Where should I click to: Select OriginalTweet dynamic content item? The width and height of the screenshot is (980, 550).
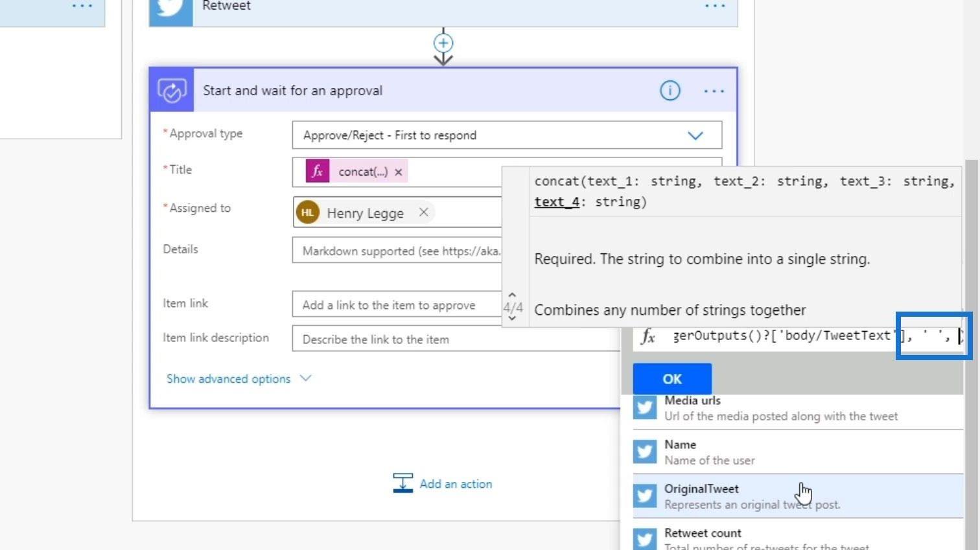tap(798, 496)
